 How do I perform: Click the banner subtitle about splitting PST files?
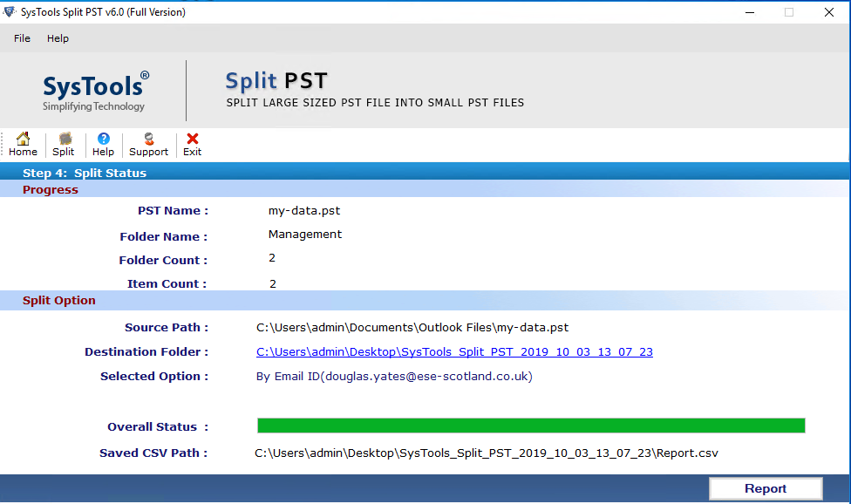tap(375, 103)
